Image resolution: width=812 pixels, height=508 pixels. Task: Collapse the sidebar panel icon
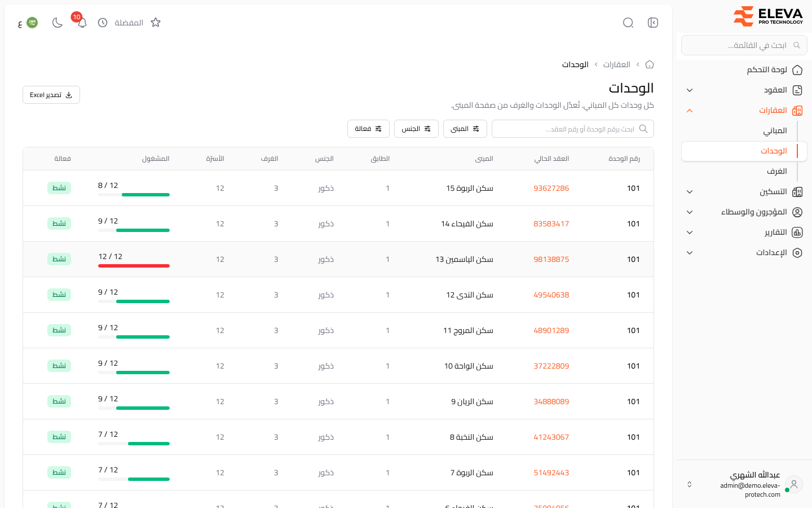(653, 23)
